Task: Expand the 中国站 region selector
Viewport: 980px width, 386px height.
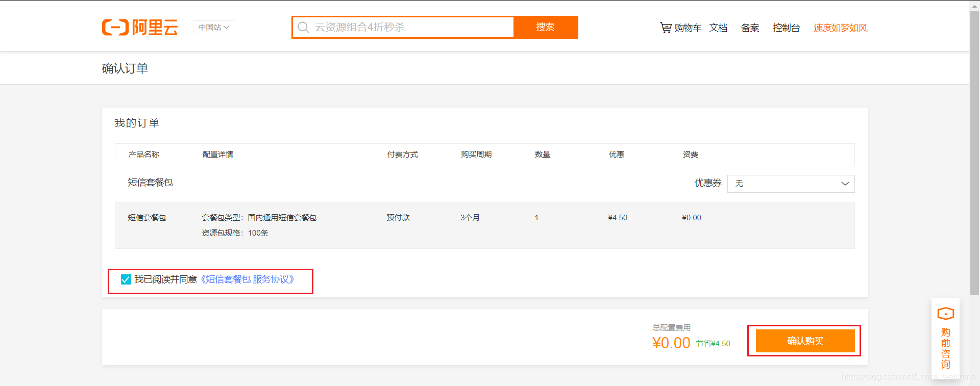Action: coord(214,27)
